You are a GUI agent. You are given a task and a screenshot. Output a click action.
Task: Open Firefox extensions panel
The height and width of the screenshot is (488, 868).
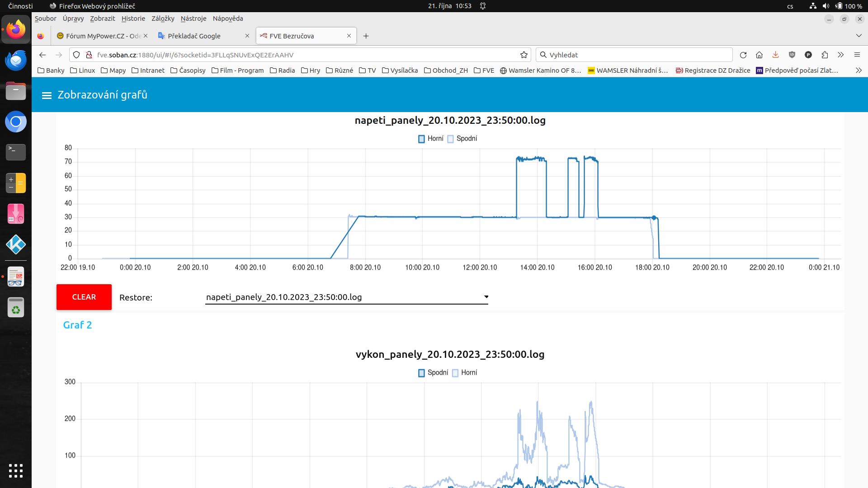point(825,55)
